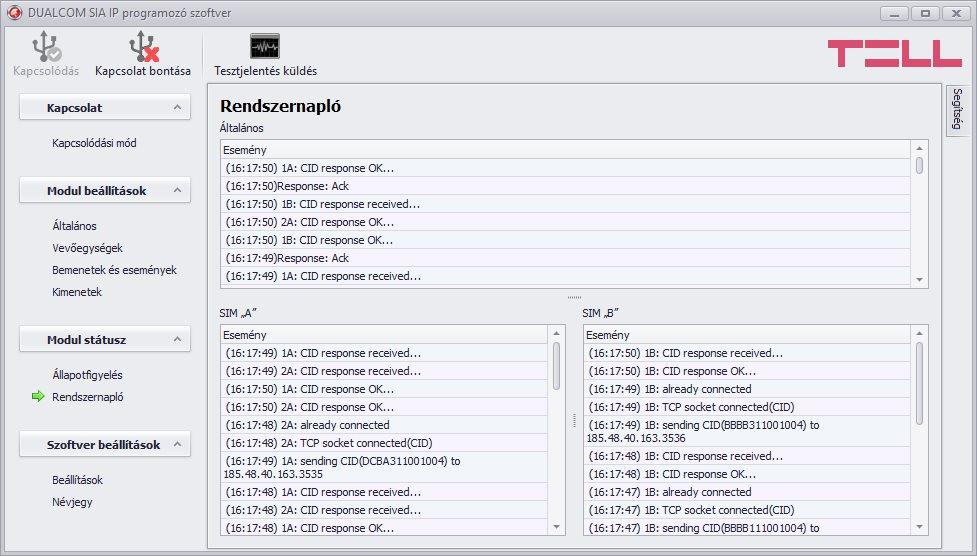977x556 pixels.
Task: Collapse the Modul beállítások section chevron
Action: [178, 190]
